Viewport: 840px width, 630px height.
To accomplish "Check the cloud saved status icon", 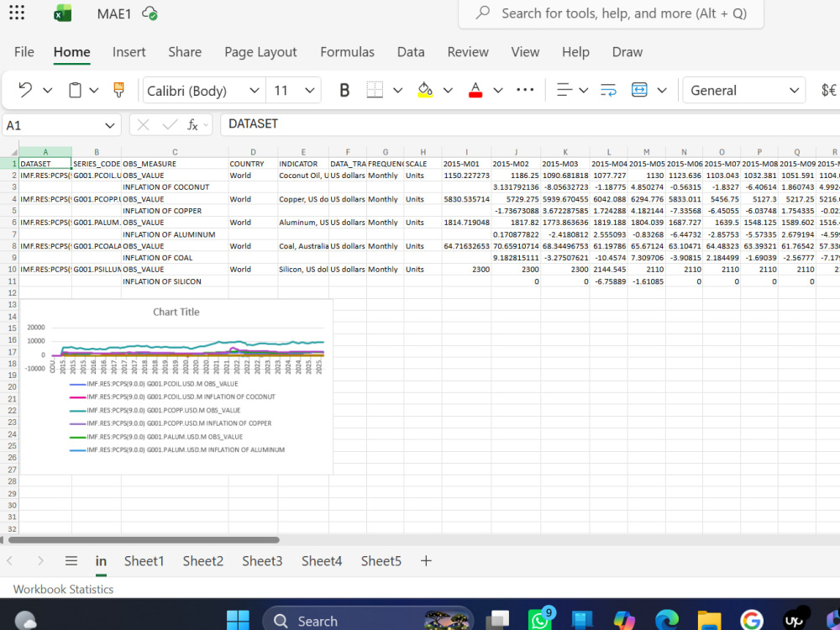I will click(150, 13).
